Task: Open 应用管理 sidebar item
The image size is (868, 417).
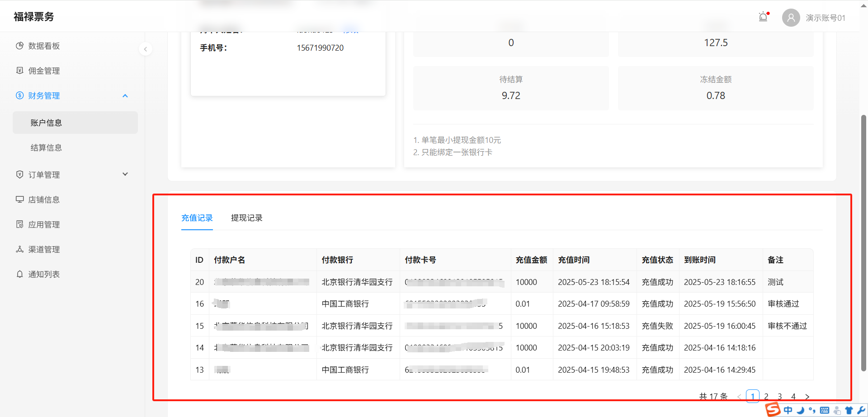Action: [44, 224]
